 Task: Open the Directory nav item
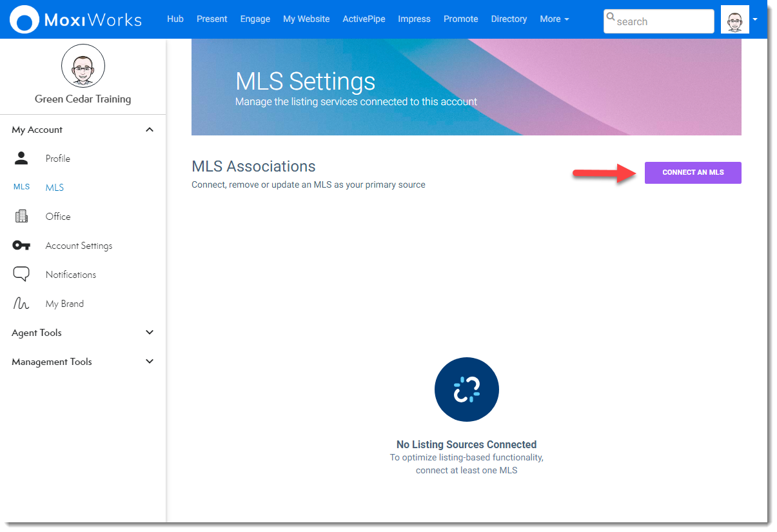(509, 19)
